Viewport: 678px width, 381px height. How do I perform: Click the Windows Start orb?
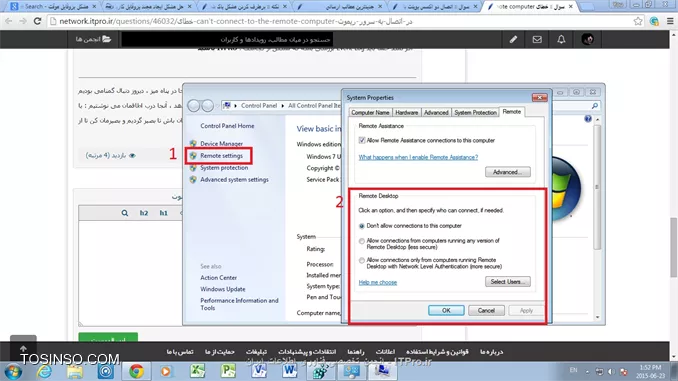coord(13,371)
